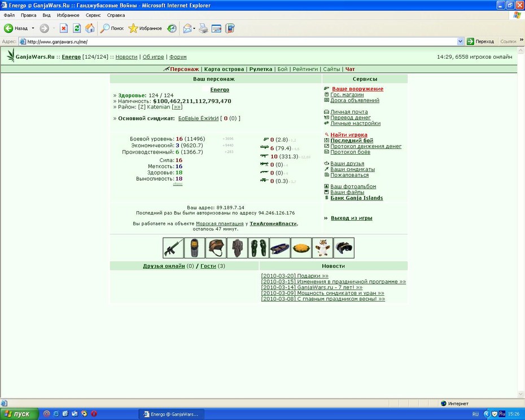Select the inflatable boat inventory item
The height and width of the screenshot is (420, 525).
pos(279,248)
